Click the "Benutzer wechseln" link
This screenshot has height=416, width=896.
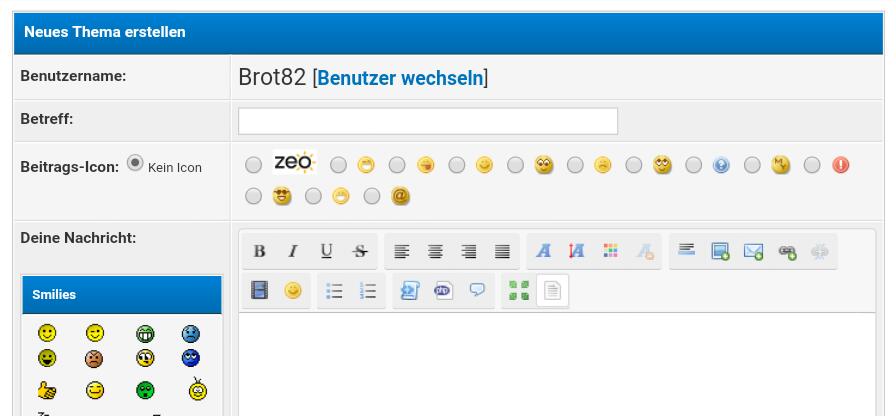400,77
